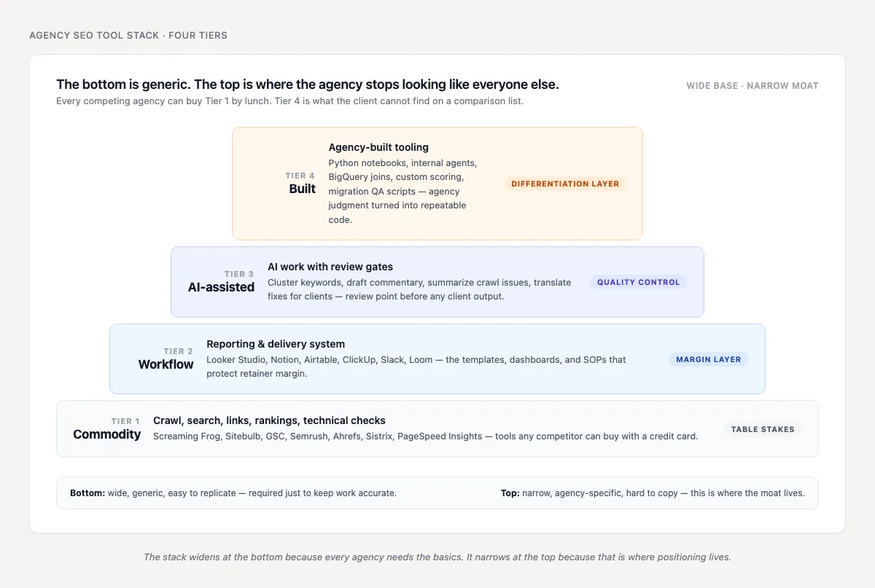The width and height of the screenshot is (875, 588).
Task: Click the 'Cluster keywords, draft commentary' description
Action: point(419,289)
